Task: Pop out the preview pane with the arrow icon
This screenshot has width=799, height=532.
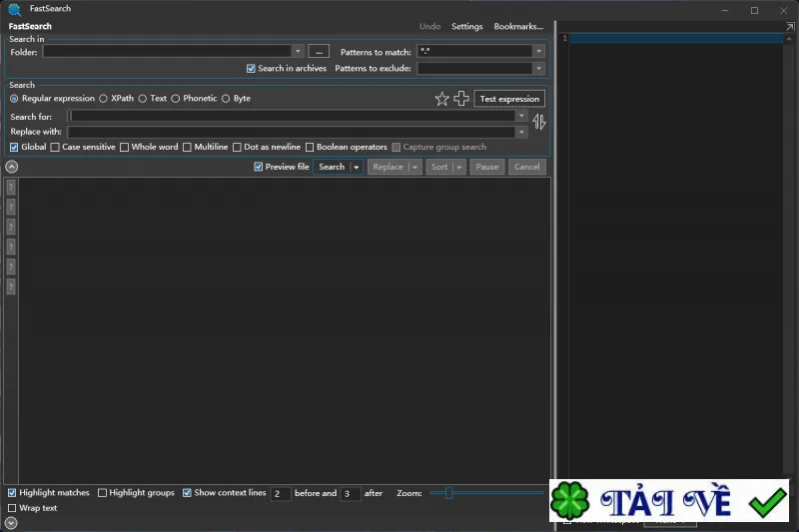Action: pos(790,27)
